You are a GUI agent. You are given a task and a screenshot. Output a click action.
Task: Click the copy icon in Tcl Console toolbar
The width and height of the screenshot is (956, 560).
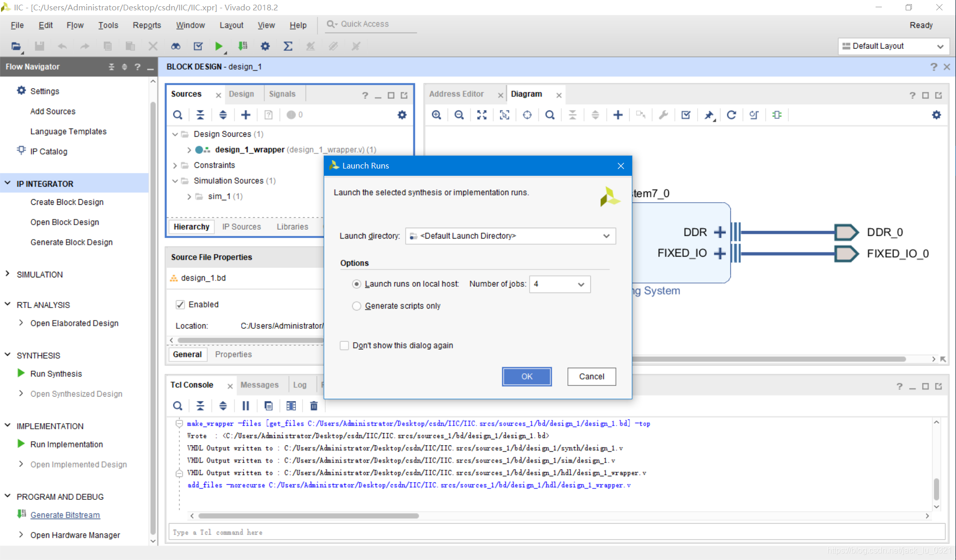tap(268, 406)
